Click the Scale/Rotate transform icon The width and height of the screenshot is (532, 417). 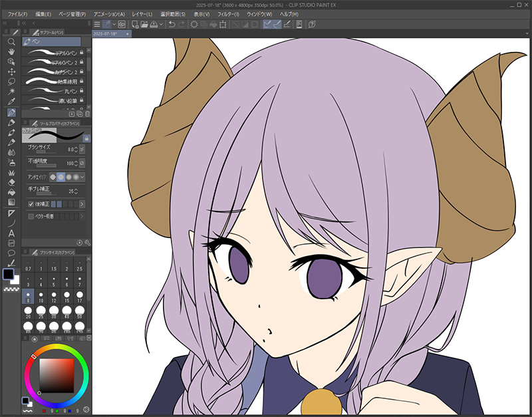[223, 25]
